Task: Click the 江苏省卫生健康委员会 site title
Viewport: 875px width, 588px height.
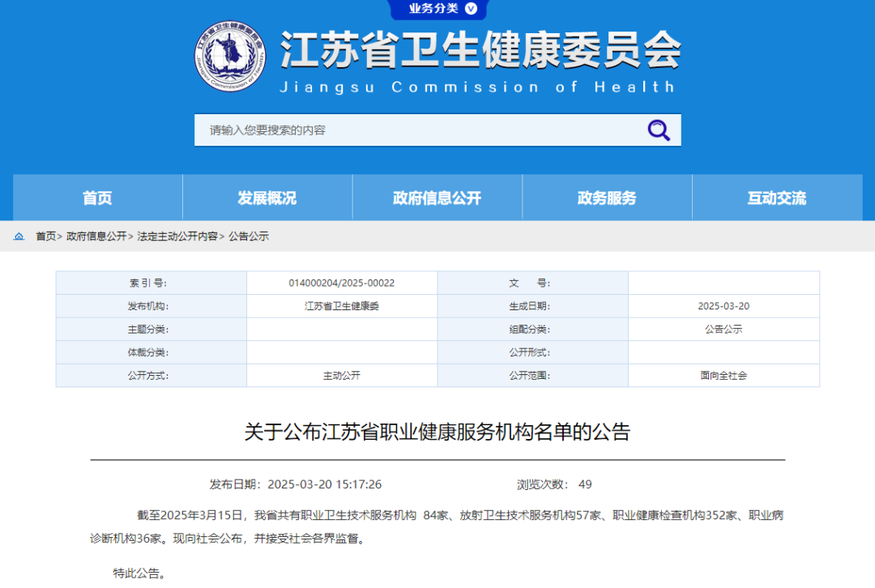Action: [480, 50]
